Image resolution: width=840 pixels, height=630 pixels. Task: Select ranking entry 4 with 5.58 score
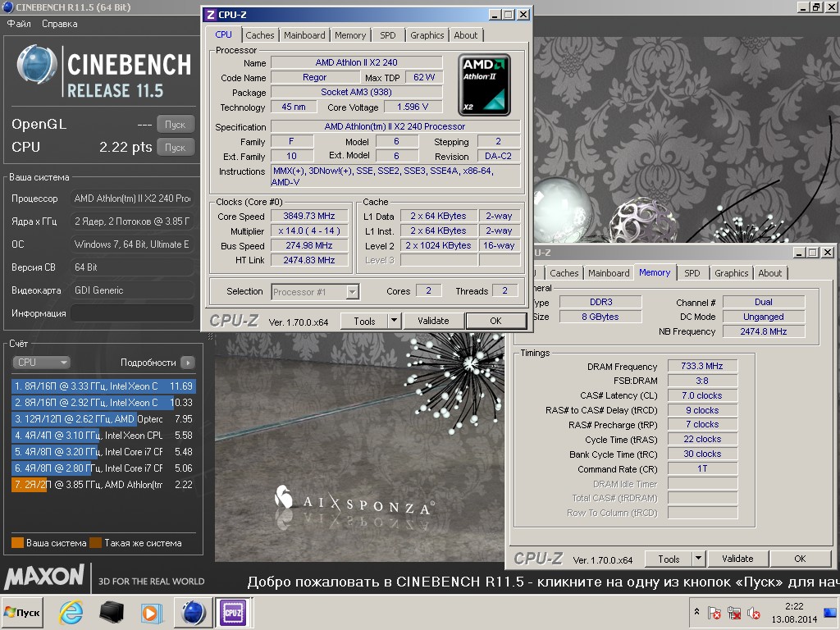pyautogui.click(x=103, y=436)
